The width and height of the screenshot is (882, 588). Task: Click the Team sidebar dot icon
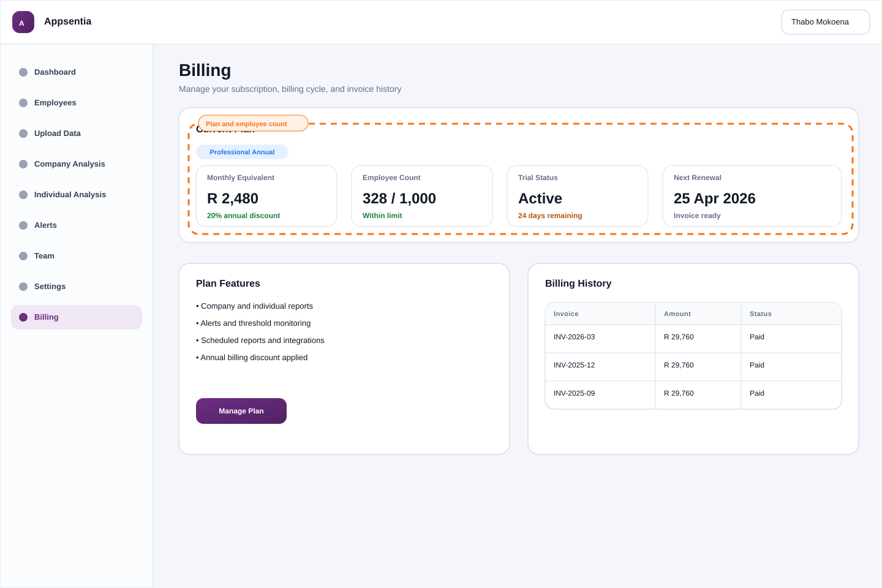[23, 256]
